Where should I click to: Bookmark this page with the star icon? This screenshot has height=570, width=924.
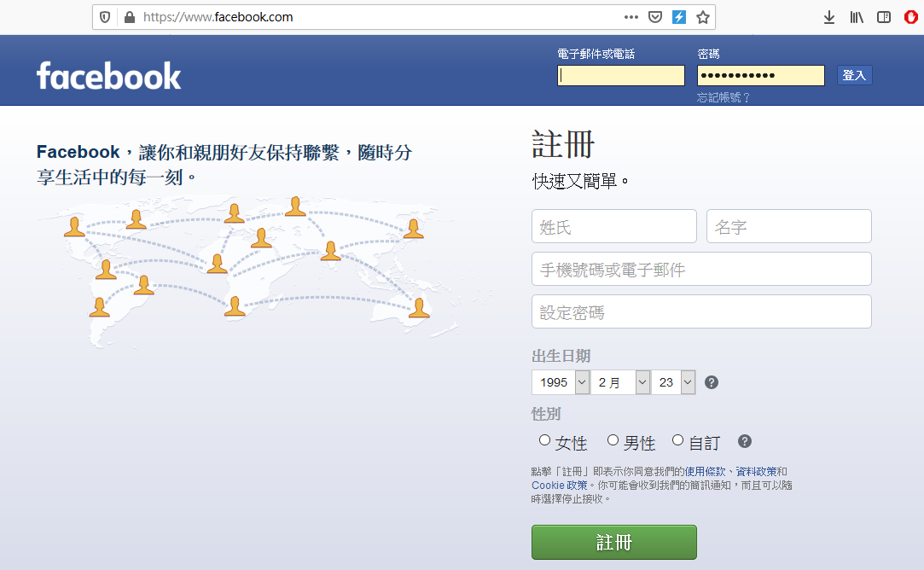702,17
